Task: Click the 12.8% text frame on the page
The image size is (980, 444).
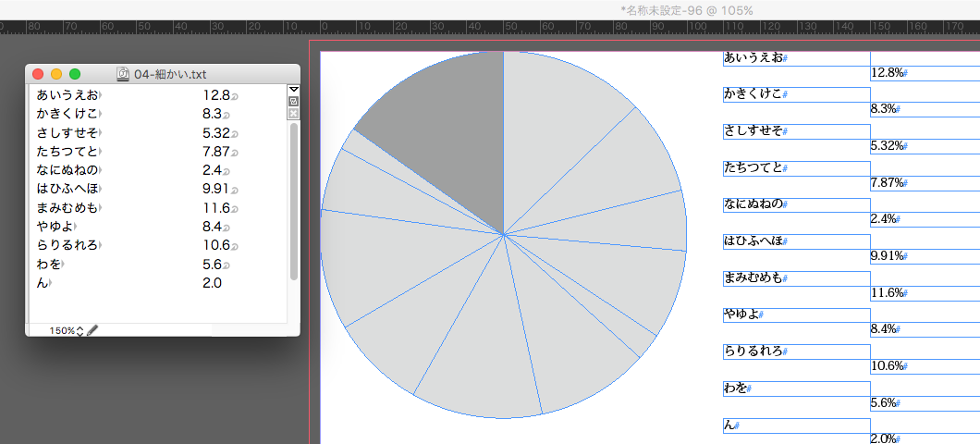Action: (x=925, y=73)
